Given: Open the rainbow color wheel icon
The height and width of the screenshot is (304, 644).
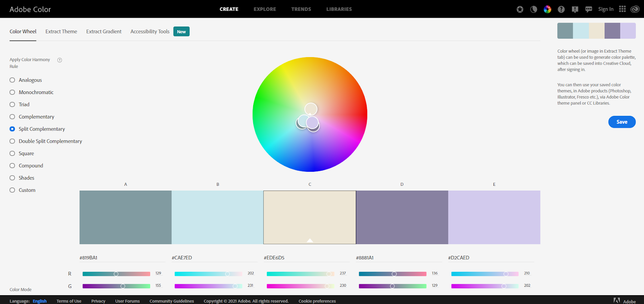Looking at the screenshot, I should [x=547, y=9].
